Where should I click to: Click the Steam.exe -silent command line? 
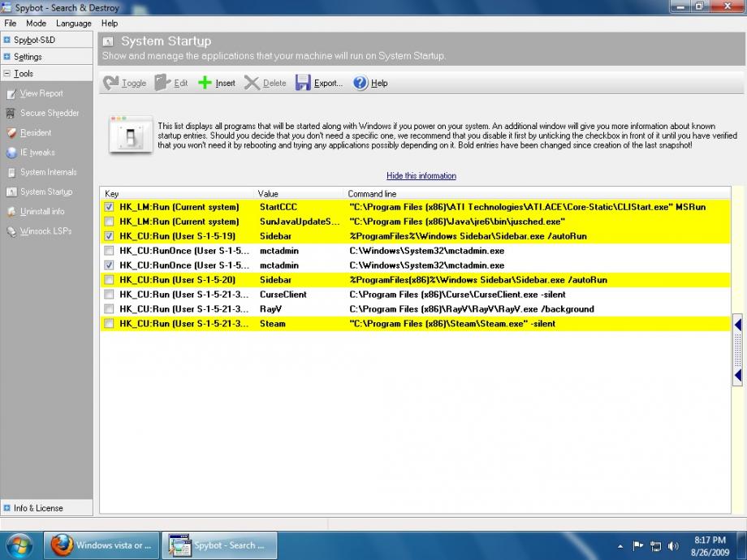click(452, 323)
